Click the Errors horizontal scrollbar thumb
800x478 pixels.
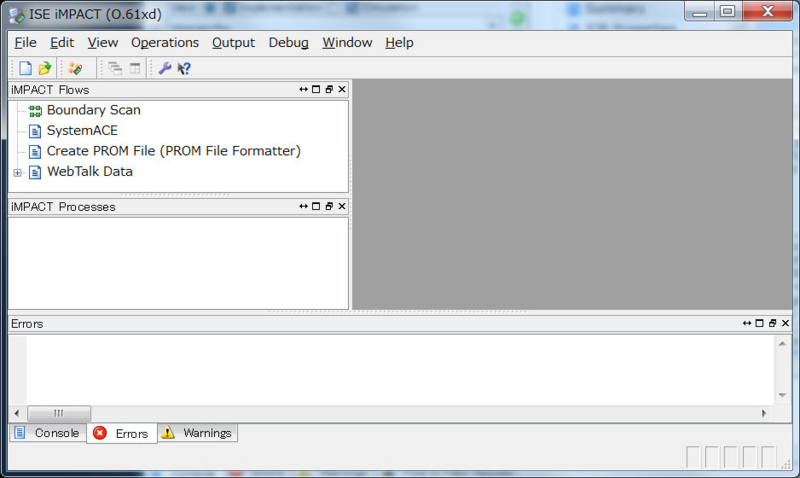click(x=59, y=413)
